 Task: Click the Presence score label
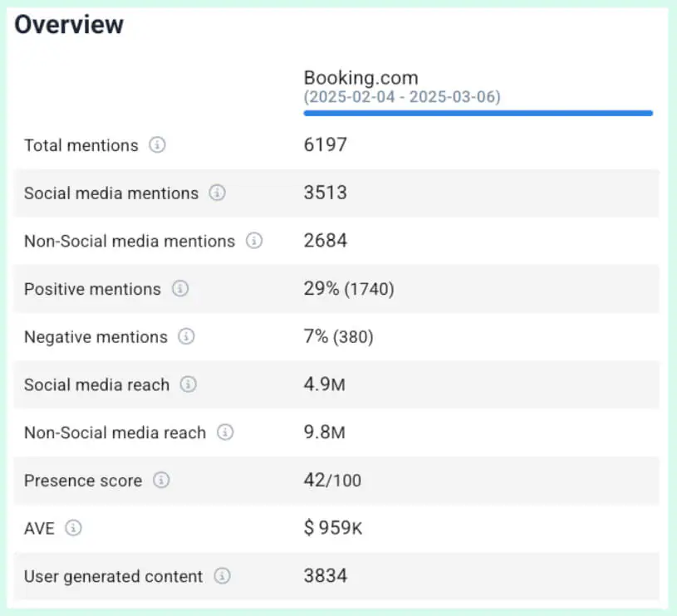pyautogui.click(x=83, y=481)
